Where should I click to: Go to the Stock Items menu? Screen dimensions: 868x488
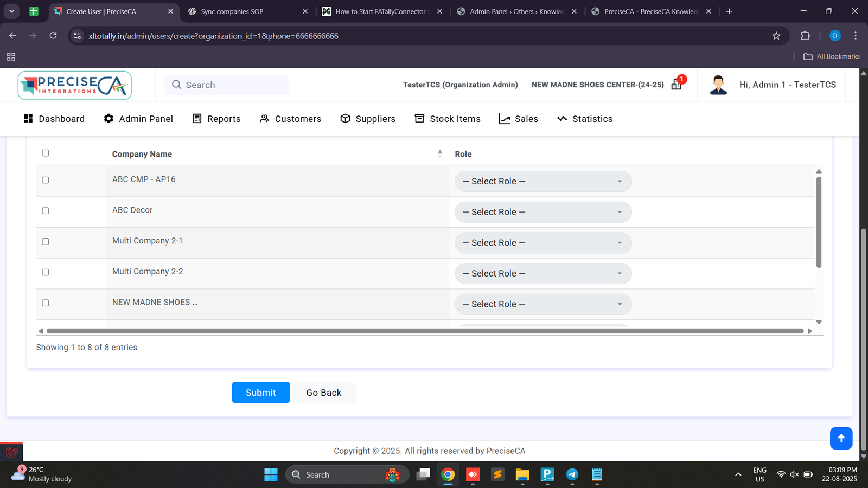pos(448,119)
